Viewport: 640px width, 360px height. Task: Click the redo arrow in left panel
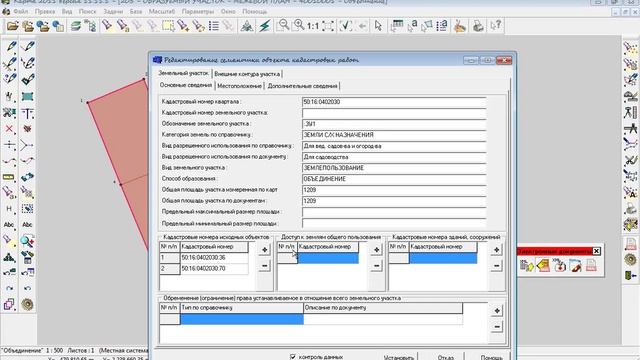9,289
